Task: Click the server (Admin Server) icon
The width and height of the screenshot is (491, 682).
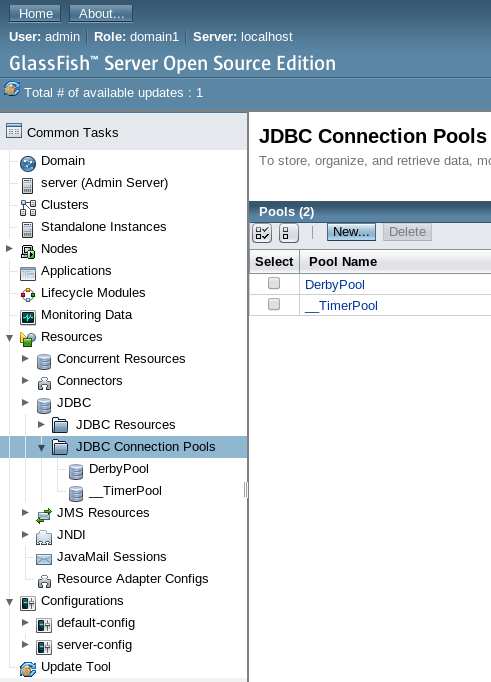Action: point(27,186)
